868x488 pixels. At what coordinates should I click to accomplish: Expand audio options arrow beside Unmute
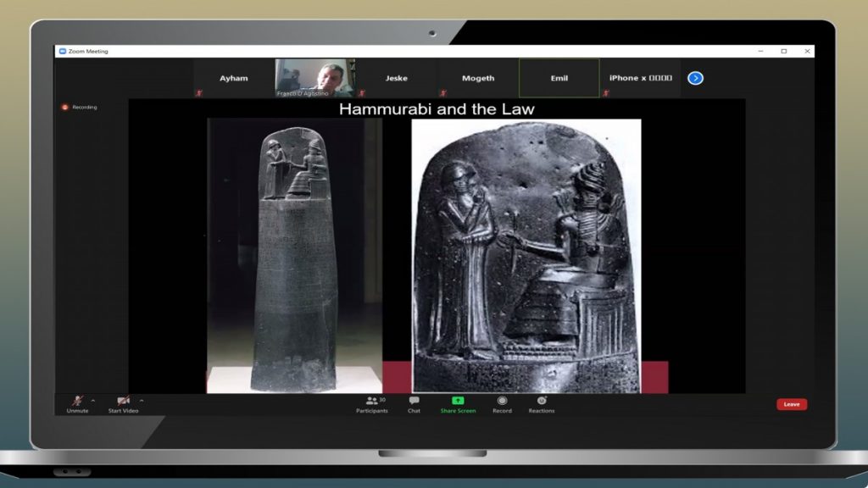(93, 401)
